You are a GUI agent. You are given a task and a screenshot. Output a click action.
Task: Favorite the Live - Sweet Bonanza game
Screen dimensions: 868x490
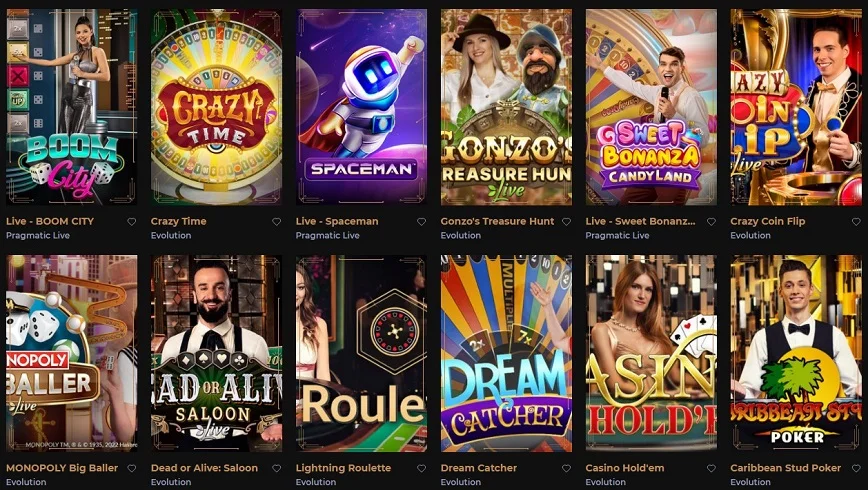tap(711, 221)
